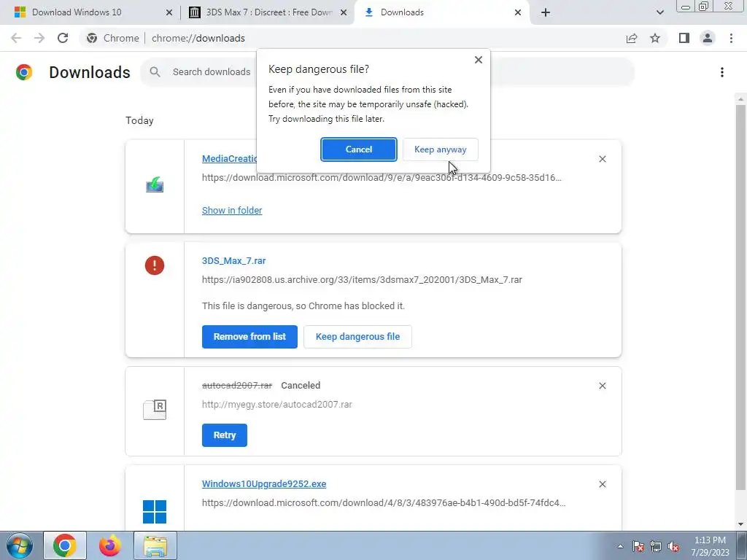Bookmark this page with the star icon

[655, 38]
